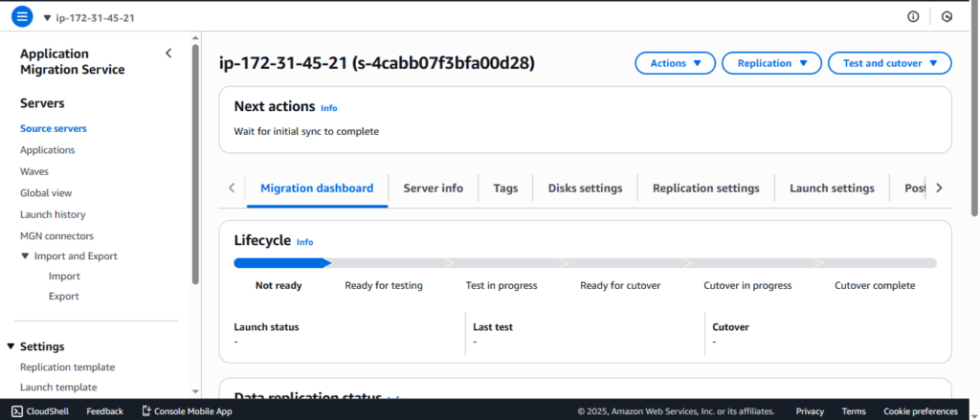Viewport: 980px width, 420px height.
Task: Open Console Mobile App link
Action: click(187, 410)
